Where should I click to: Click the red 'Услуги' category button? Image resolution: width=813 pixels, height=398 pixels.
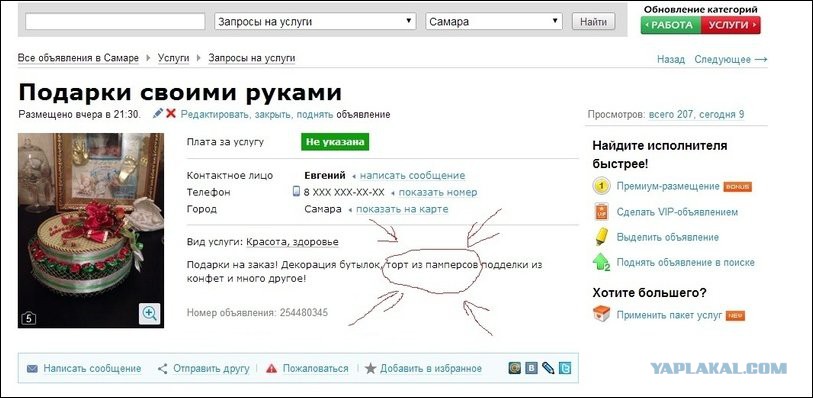(x=731, y=25)
